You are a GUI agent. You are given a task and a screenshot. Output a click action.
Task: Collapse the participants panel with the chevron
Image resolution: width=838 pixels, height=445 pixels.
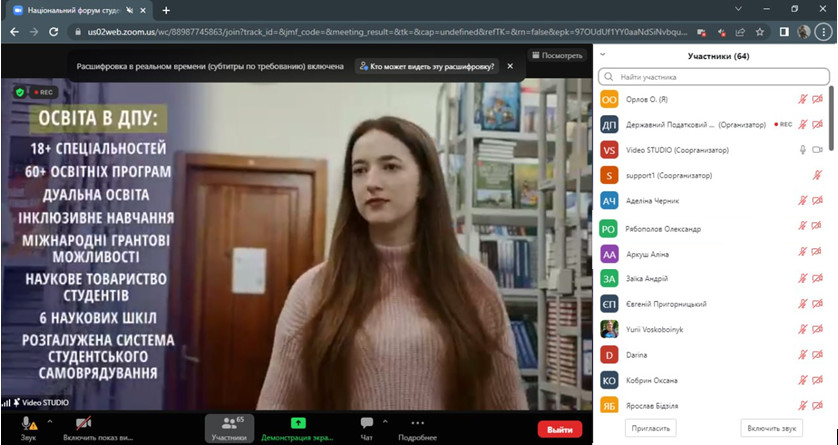pos(603,56)
